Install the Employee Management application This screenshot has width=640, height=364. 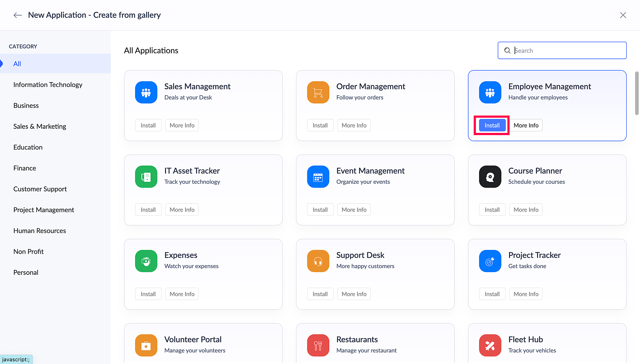point(492,125)
